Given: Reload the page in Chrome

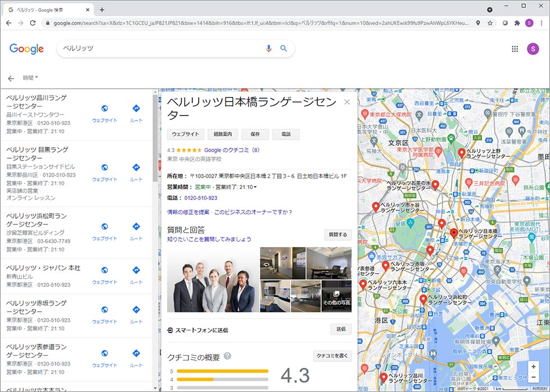Looking at the screenshot, I should tap(33, 23).
